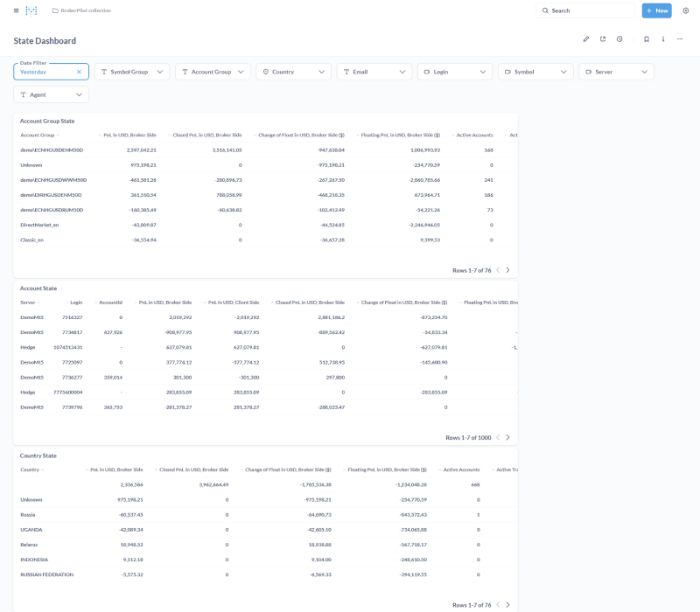Screen dimensions: 700x612
Task: View dashboard info via the i icon
Action: coord(662,40)
